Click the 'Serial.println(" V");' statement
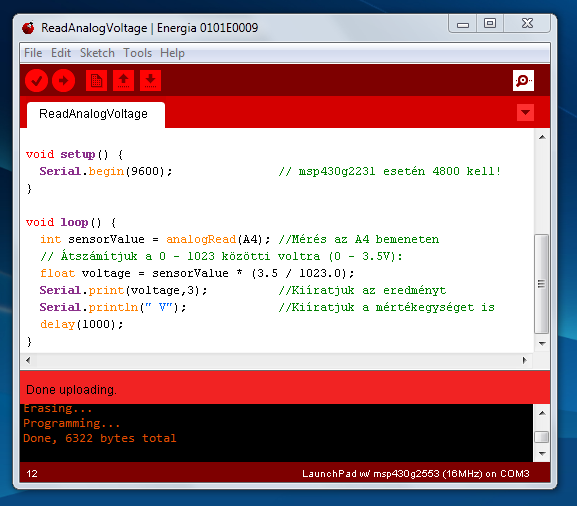This screenshot has width=577, height=506. pos(113,307)
